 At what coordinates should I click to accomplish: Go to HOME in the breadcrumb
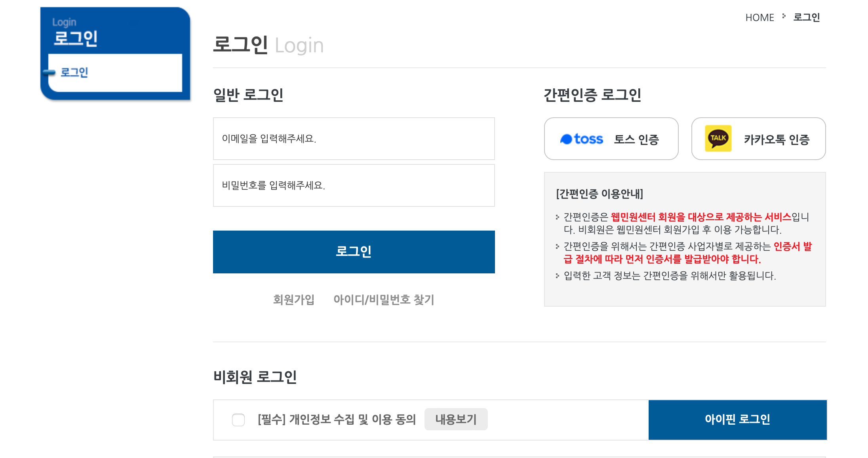coord(759,17)
